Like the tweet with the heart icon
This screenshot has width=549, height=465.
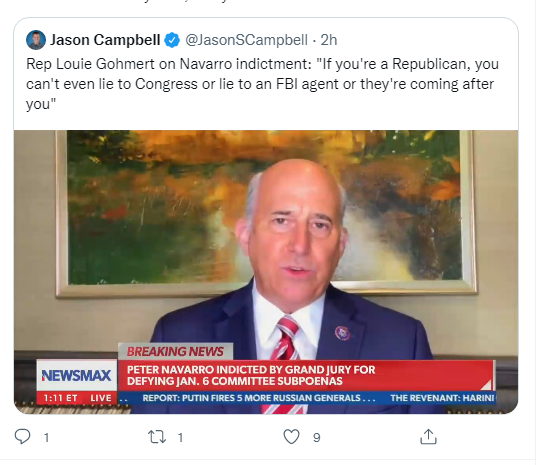coord(291,437)
